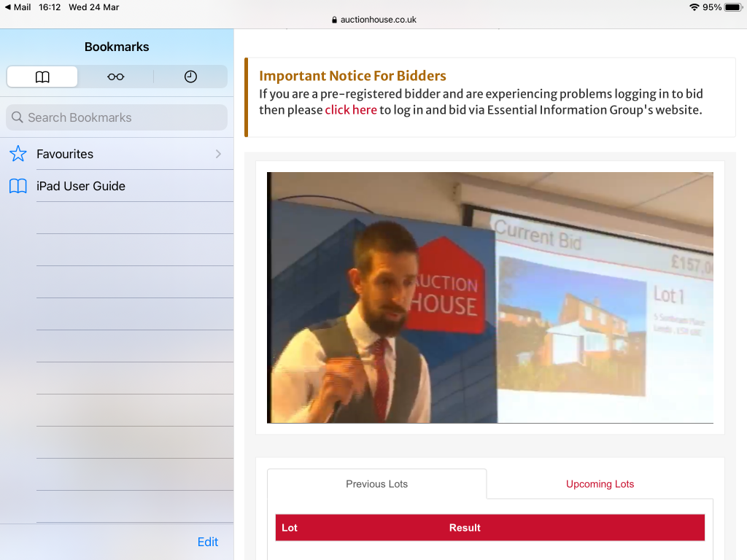Viewport: 747px width, 560px height.
Task: Open the iPad User Guide bookmark
Action: coord(81,186)
